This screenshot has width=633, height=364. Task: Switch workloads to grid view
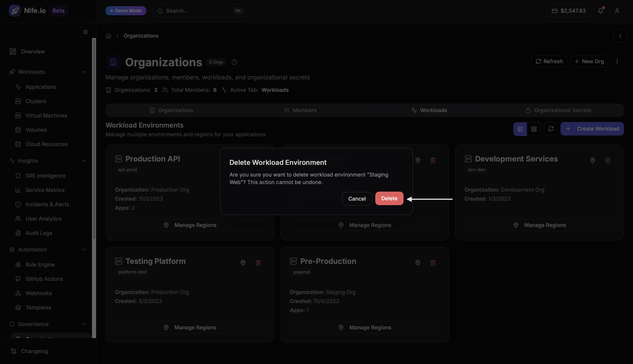(x=534, y=129)
